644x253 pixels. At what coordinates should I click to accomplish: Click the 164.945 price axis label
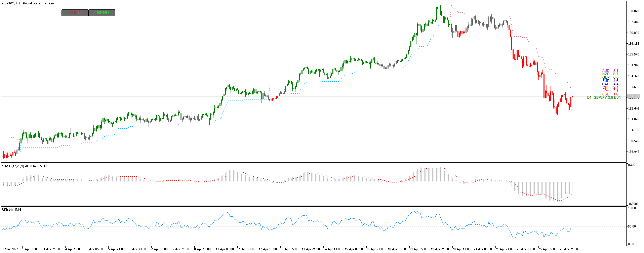634,65
